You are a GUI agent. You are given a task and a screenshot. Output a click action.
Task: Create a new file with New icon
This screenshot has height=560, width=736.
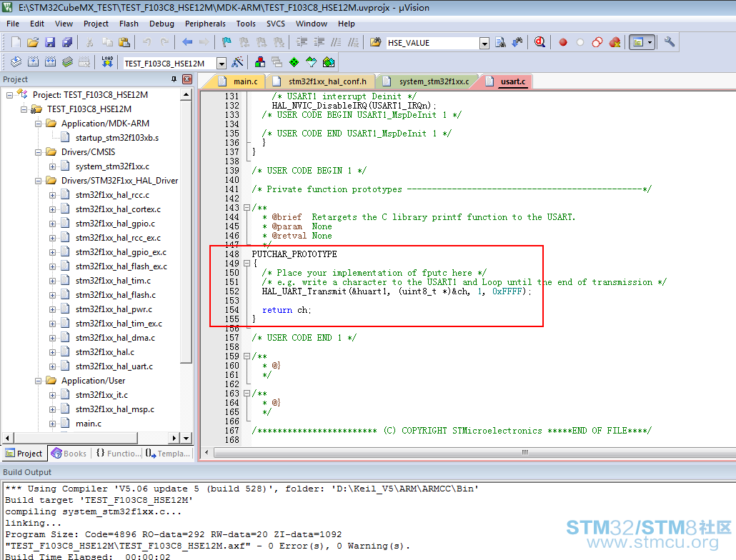tap(16, 42)
